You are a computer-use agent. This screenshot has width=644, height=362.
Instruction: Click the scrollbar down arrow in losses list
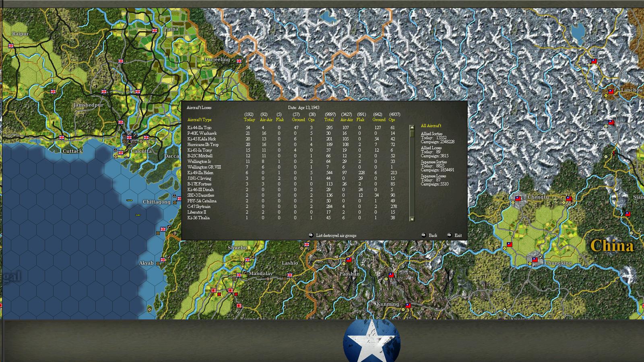412,219
